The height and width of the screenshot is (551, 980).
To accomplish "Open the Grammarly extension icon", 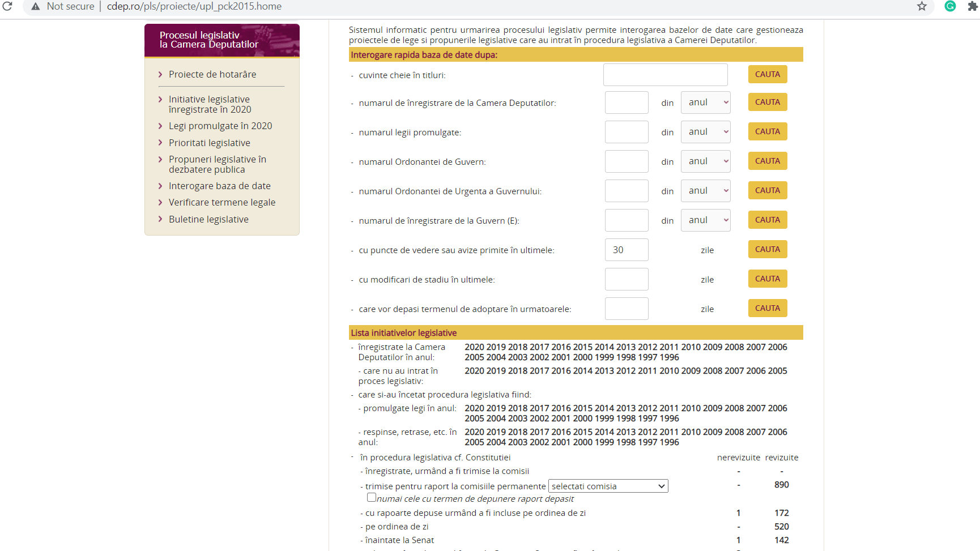I will coord(950,6).
